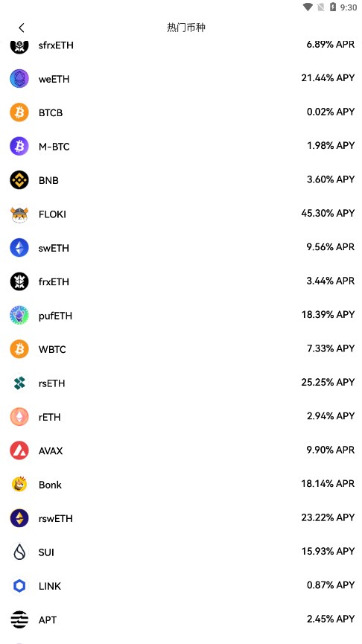Click the battery status icon
Screen dimensions: 362x644
pyautogui.click(x=333, y=7)
